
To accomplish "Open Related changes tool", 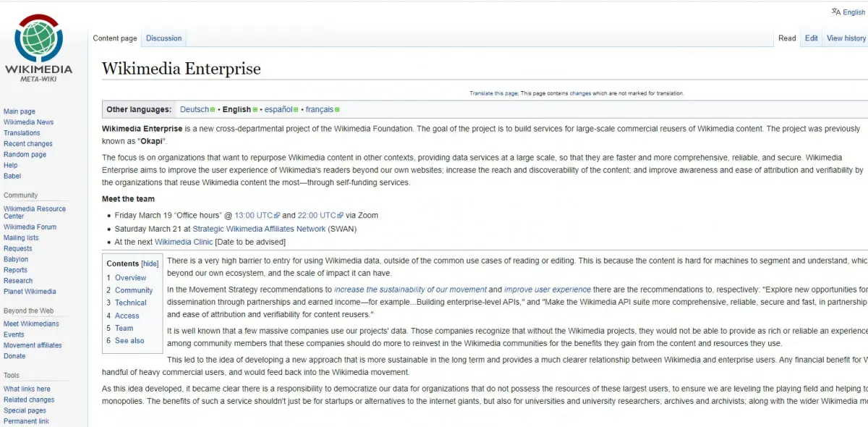I will coord(29,399).
